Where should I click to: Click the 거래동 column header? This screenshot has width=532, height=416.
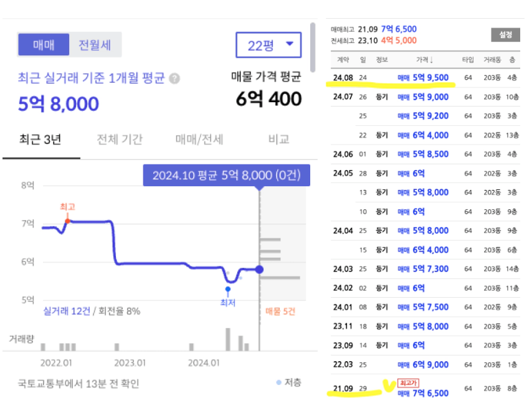[492, 60]
